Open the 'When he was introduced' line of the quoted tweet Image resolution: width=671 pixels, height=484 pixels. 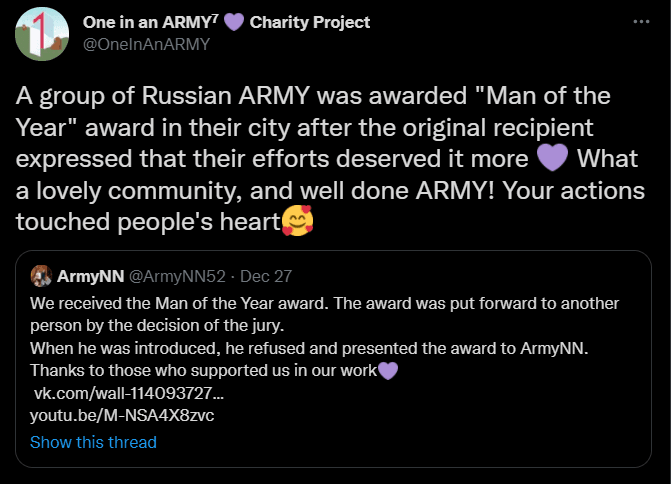[309, 348]
